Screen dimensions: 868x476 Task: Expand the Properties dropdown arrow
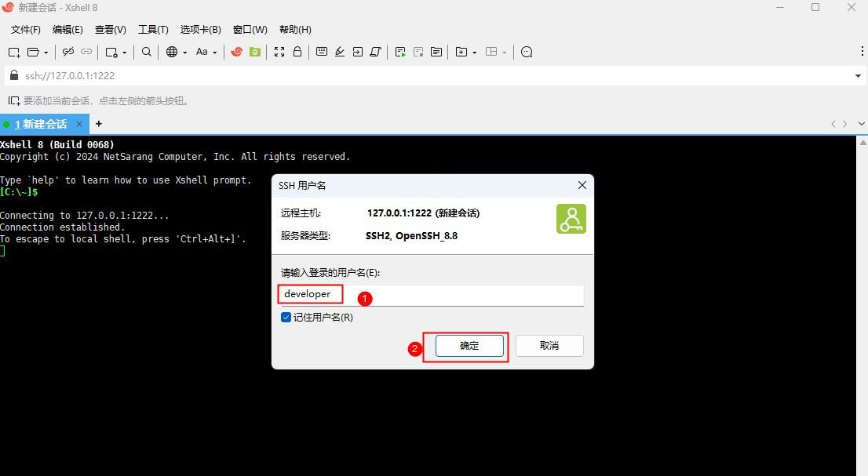[125, 53]
